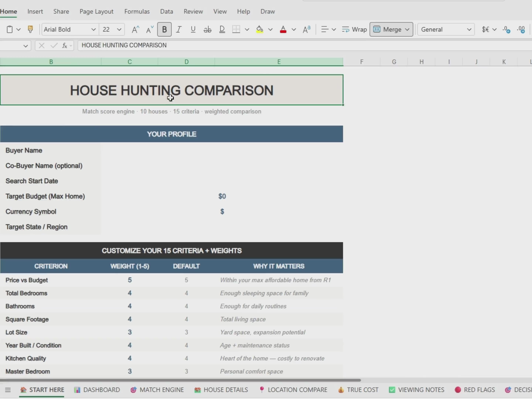Open the Merge dropdown arrow
Screen dimensions: 532x399
pos(407,30)
